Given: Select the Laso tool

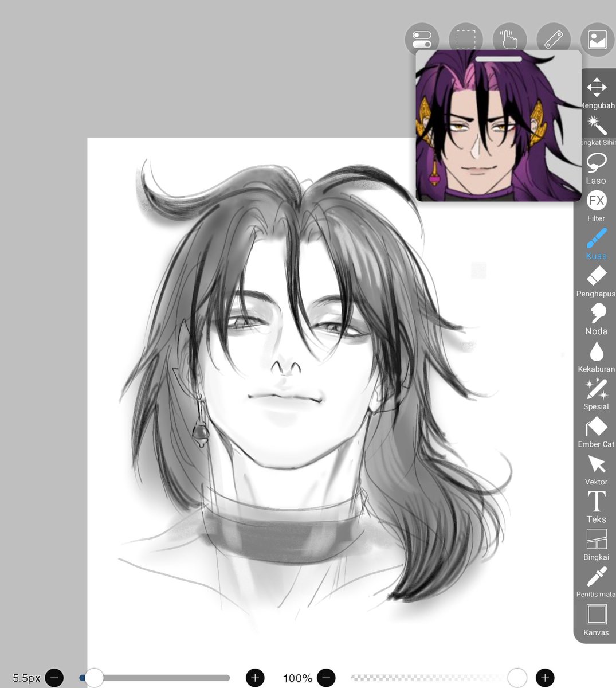Looking at the screenshot, I should (597, 169).
